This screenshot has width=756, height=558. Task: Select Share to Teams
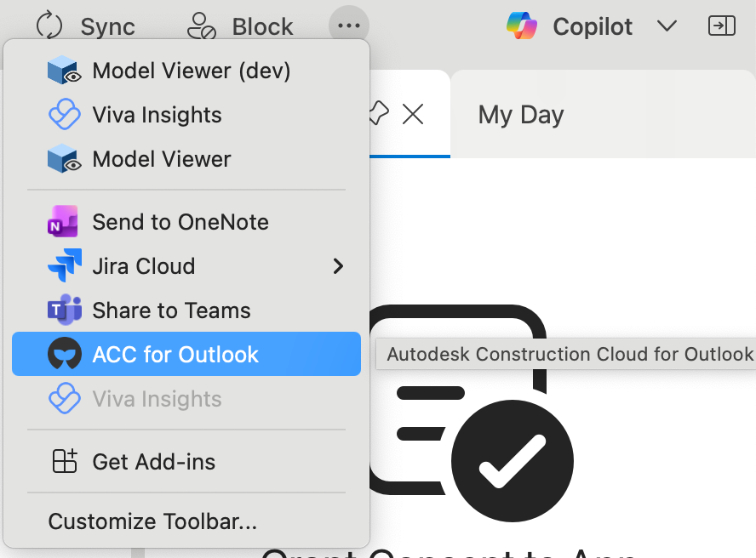[x=171, y=310]
